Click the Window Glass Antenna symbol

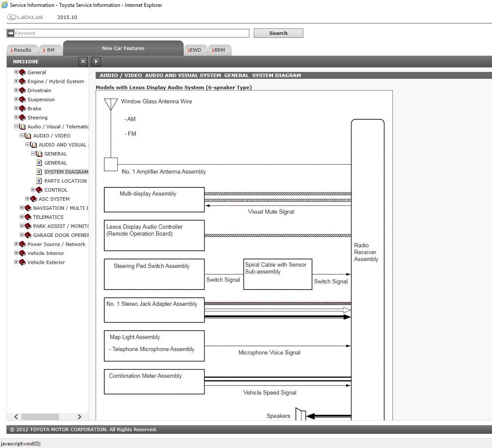point(111,105)
